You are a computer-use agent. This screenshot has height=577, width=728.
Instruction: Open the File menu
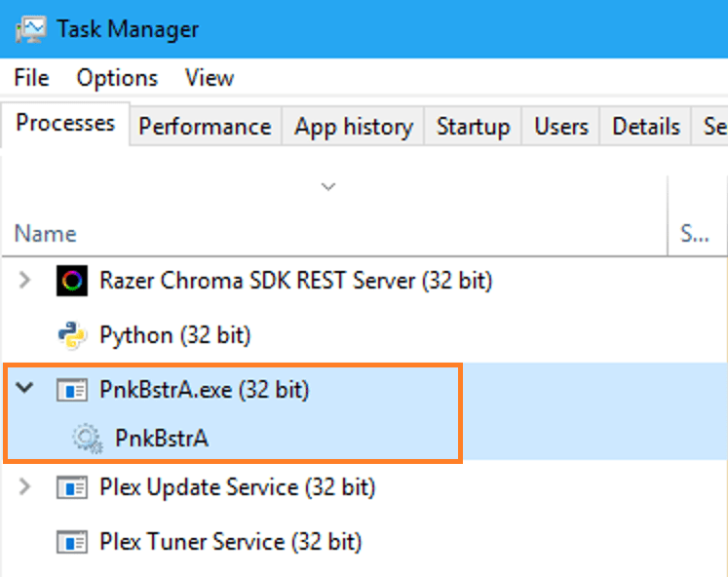click(x=31, y=78)
